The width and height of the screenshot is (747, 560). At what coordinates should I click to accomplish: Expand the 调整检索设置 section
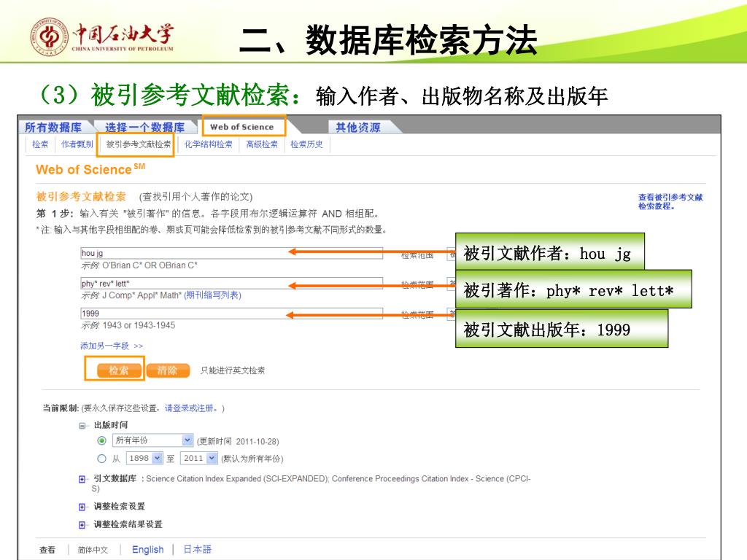tap(82, 507)
